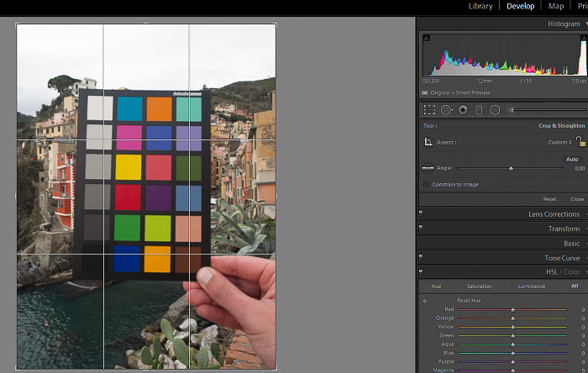The height and width of the screenshot is (373, 588).
Task: Toggle the Transform panel switch
Action: [421, 229]
